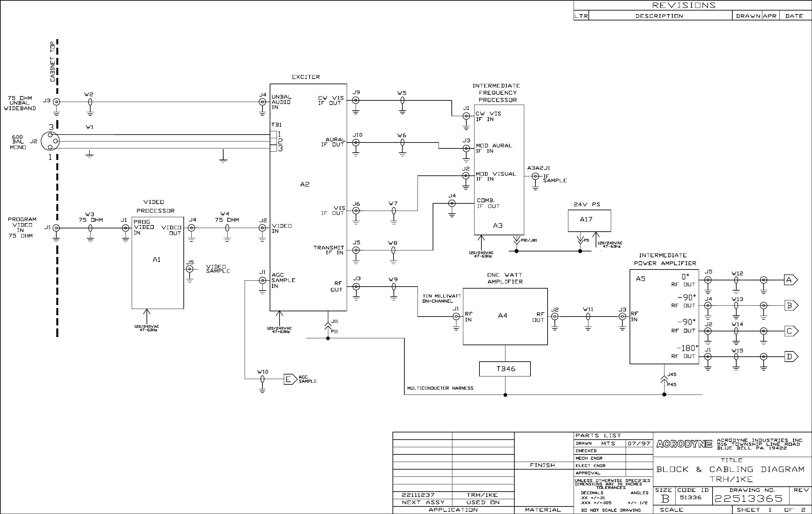
Task: Click the J2 XLR connector symbol
Action: 50,141
